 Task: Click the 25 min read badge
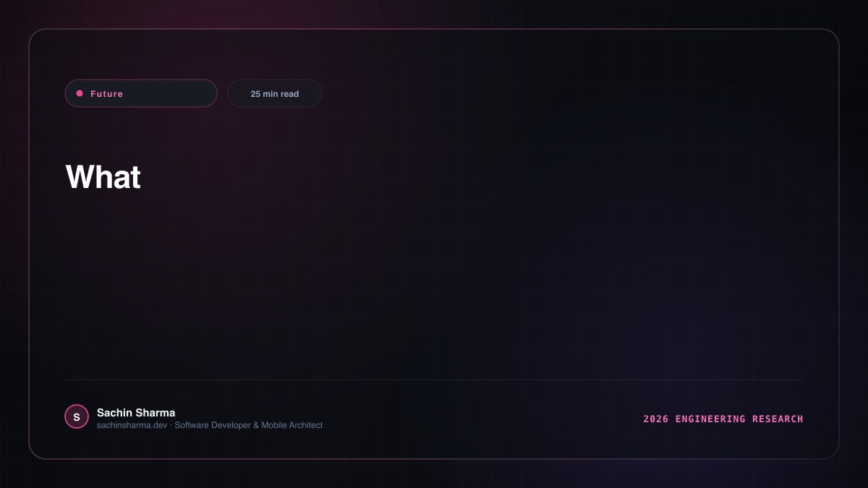(275, 93)
